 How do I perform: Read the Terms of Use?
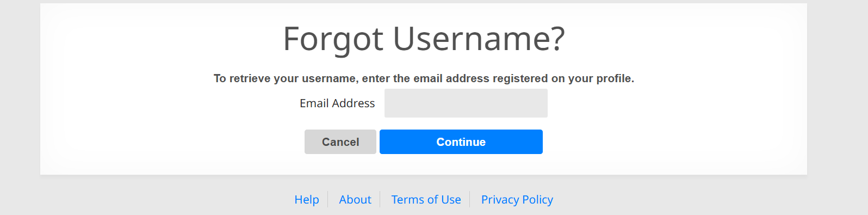[x=426, y=199]
